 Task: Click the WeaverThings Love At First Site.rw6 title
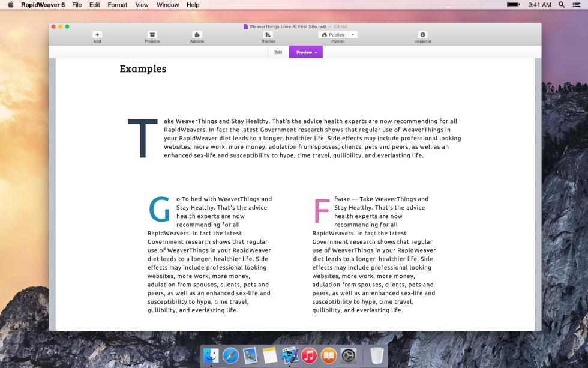(x=287, y=26)
